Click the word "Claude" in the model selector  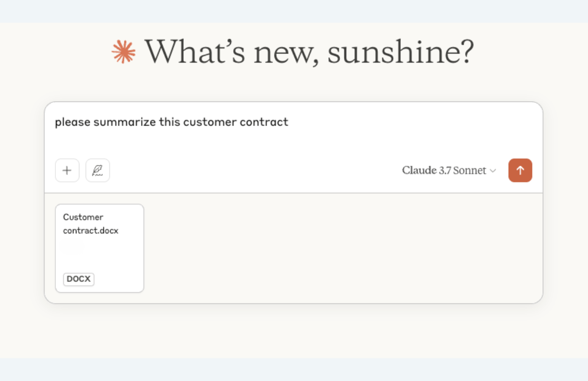point(419,171)
